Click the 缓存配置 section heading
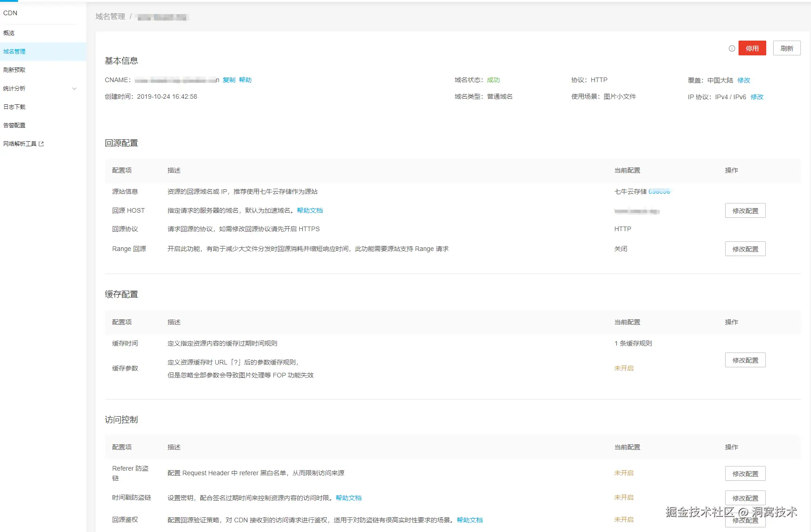The width and height of the screenshot is (811, 532). coord(121,294)
